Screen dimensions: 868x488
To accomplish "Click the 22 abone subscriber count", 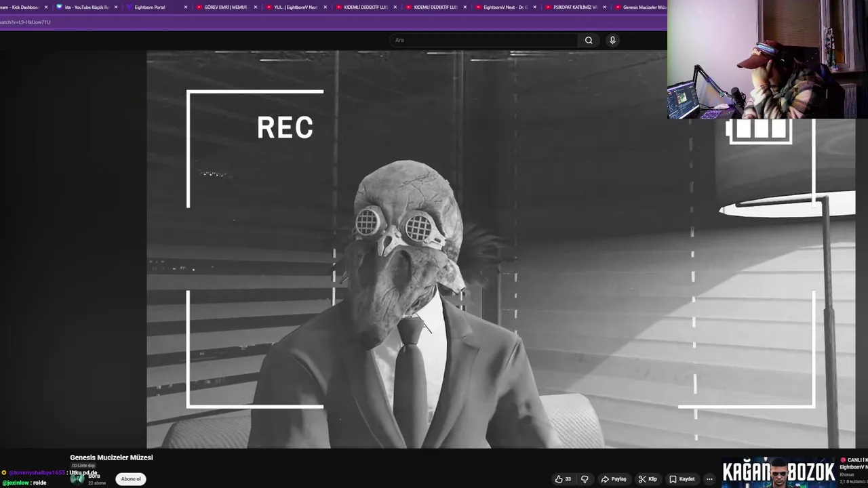I will pyautogui.click(x=97, y=483).
